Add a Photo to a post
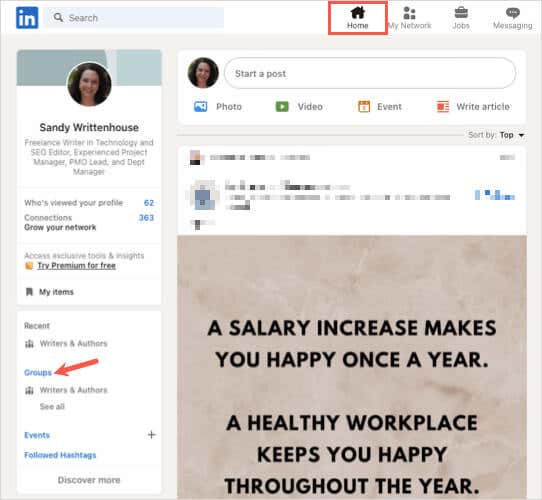 [x=218, y=107]
